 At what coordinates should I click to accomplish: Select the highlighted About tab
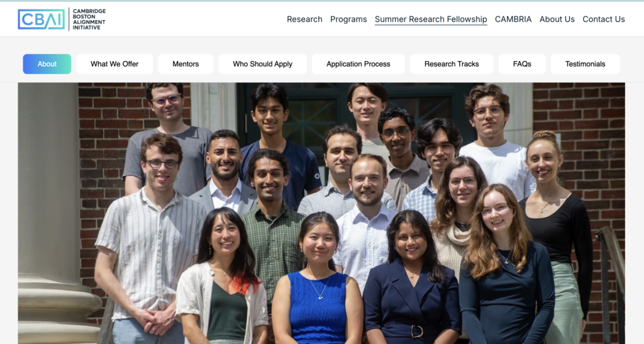pyautogui.click(x=47, y=64)
